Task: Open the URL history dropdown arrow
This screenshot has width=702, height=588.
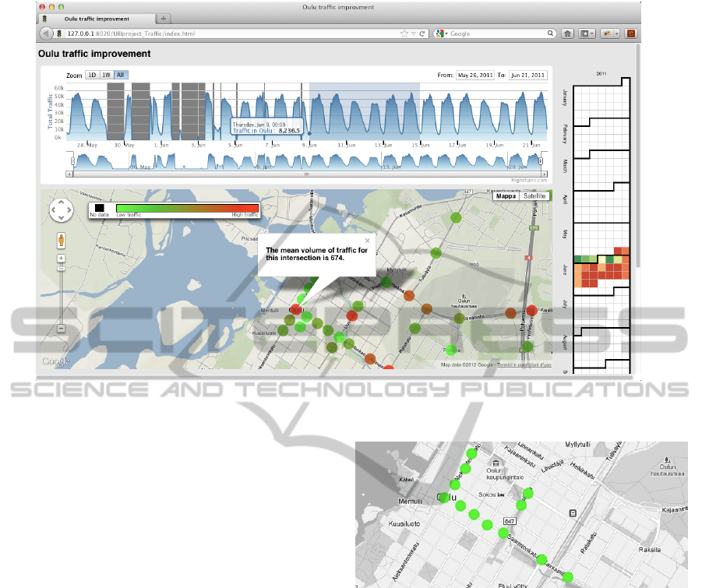Action: [414, 33]
